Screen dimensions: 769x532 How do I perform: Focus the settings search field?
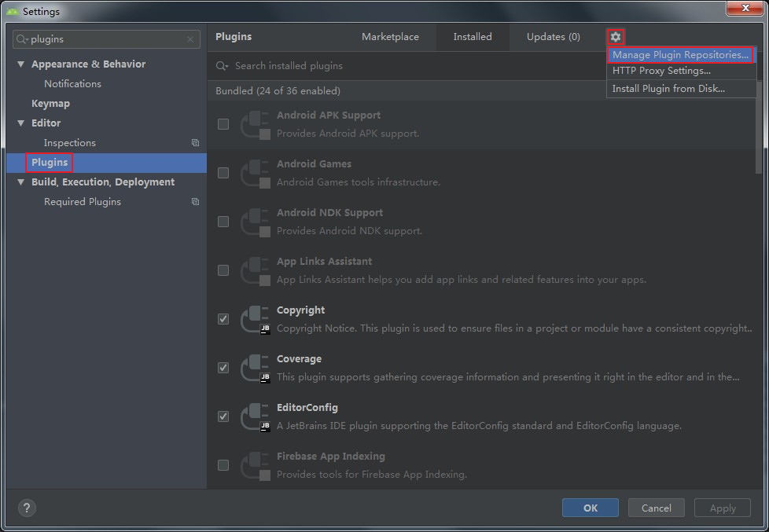106,39
